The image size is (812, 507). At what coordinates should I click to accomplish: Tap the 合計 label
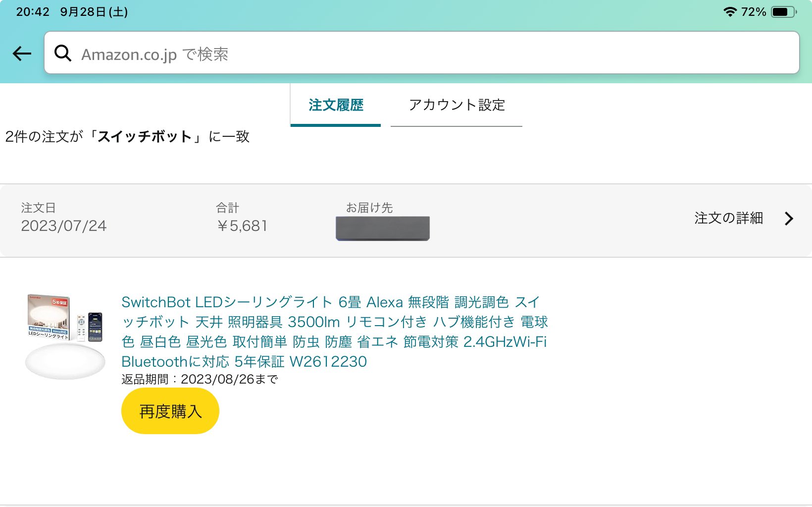[228, 208]
